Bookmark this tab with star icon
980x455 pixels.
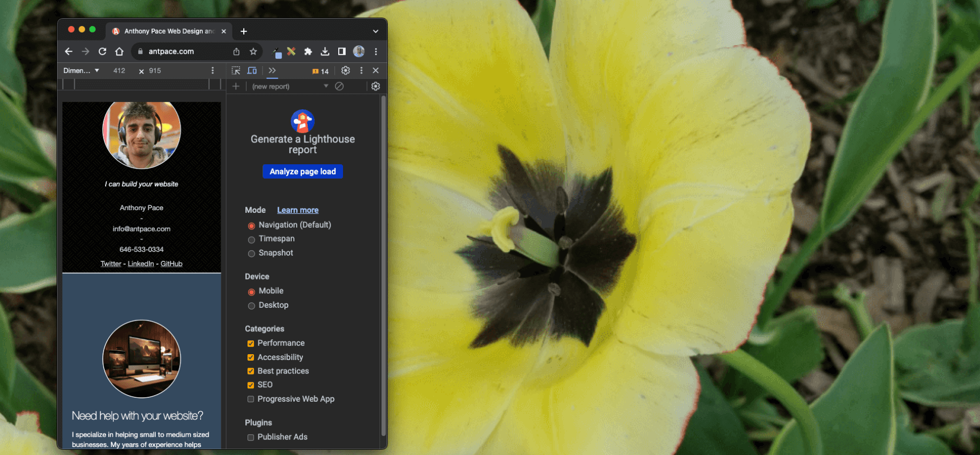(253, 52)
